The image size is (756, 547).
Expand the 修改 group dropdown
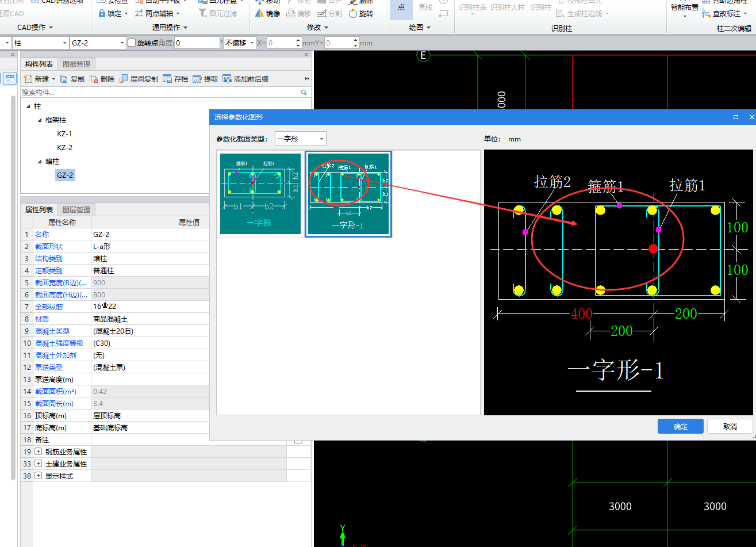(x=326, y=28)
